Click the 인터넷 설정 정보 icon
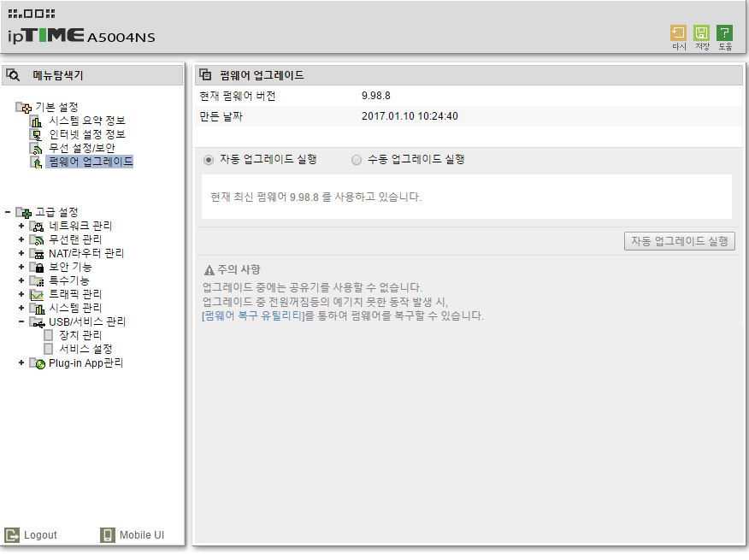 [36, 135]
